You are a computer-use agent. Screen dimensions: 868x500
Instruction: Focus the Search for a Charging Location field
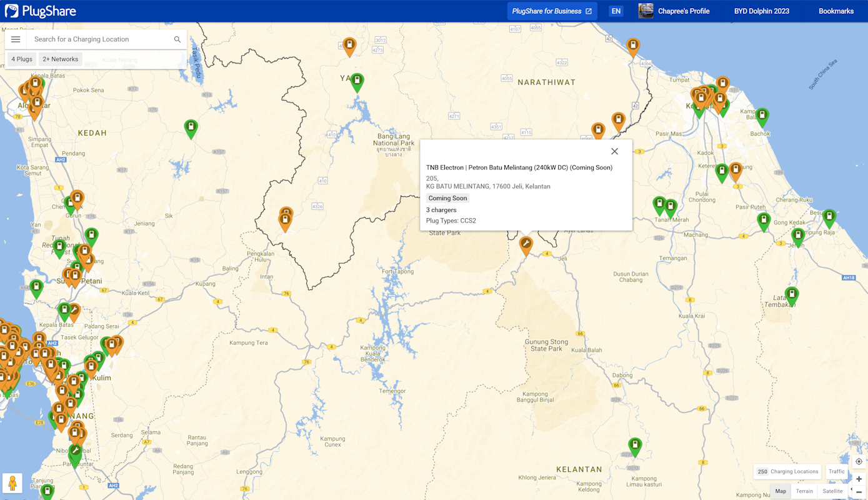100,39
